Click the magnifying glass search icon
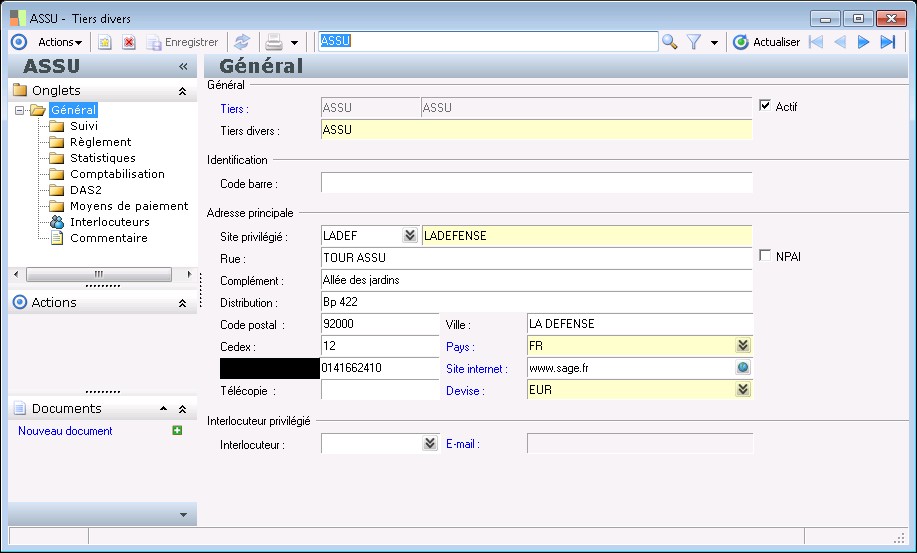Image resolution: width=917 pixels, height=553 pixels. (x=669, y=42)
